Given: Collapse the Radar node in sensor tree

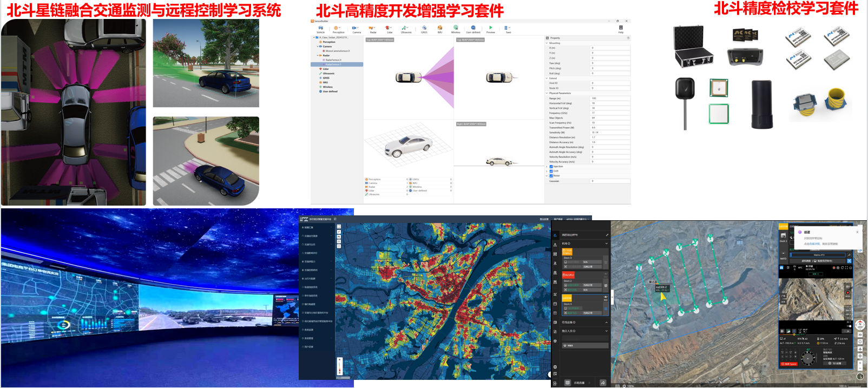Looking at the screenshot, I should (318, 55).
